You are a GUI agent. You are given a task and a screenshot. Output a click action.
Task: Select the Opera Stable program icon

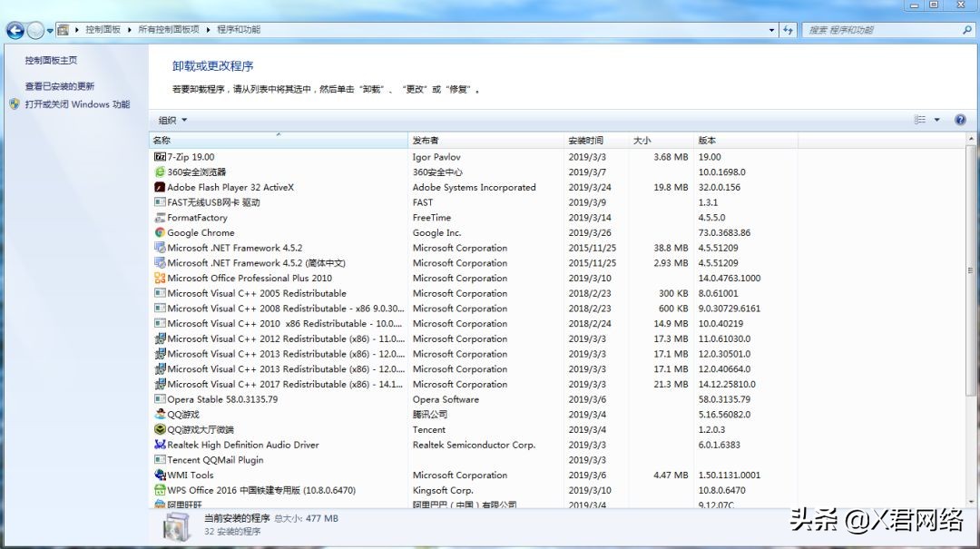tap(160, 399)
